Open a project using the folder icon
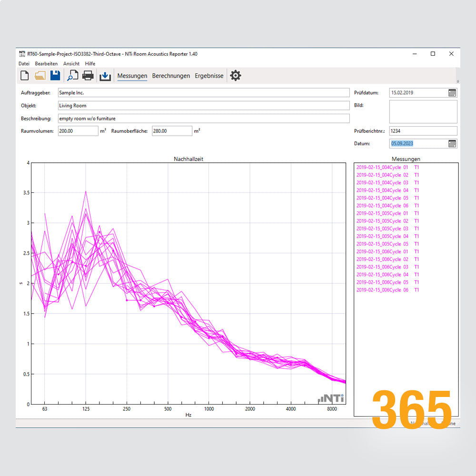 40,75
